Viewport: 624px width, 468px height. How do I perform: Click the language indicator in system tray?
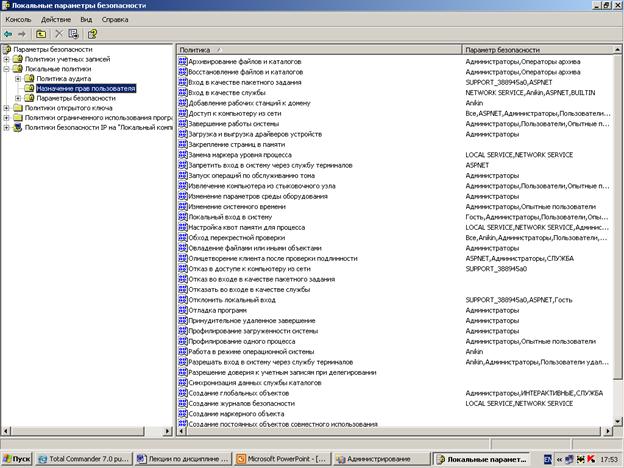pos(548,459)
